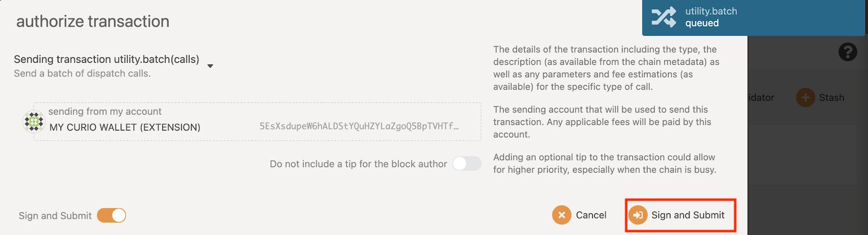Viewport: 868px width, 235px height.
Task: Click the 'Sign and Submit' label beside the switch
Action: (x=55, y=216)
